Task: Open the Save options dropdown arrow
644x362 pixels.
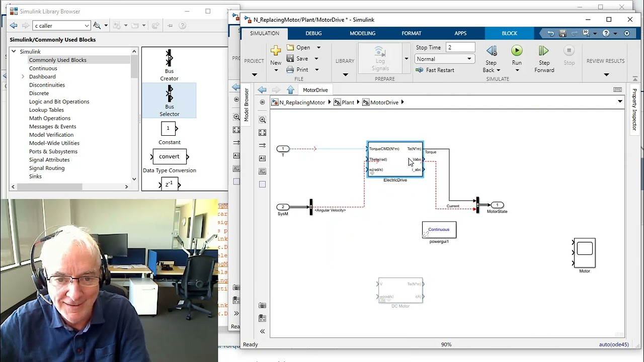Action: pos(316,58)
